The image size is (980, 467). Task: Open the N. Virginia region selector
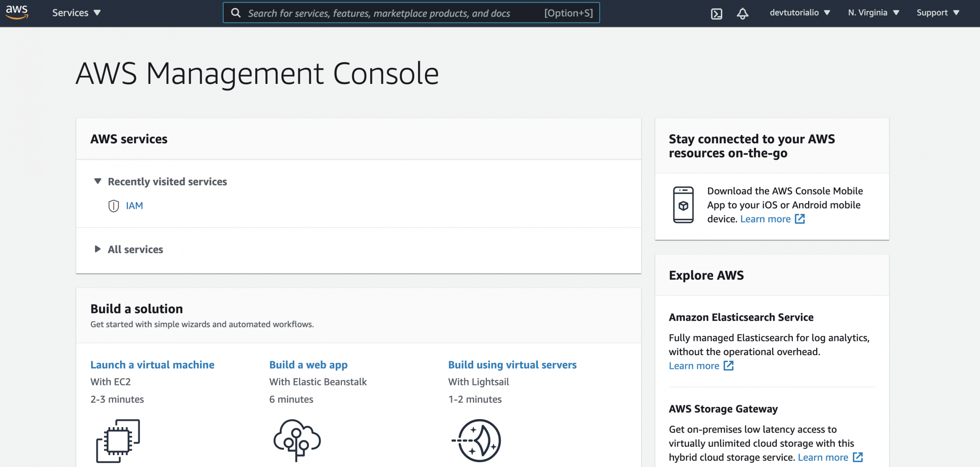(x=873, y=13)
